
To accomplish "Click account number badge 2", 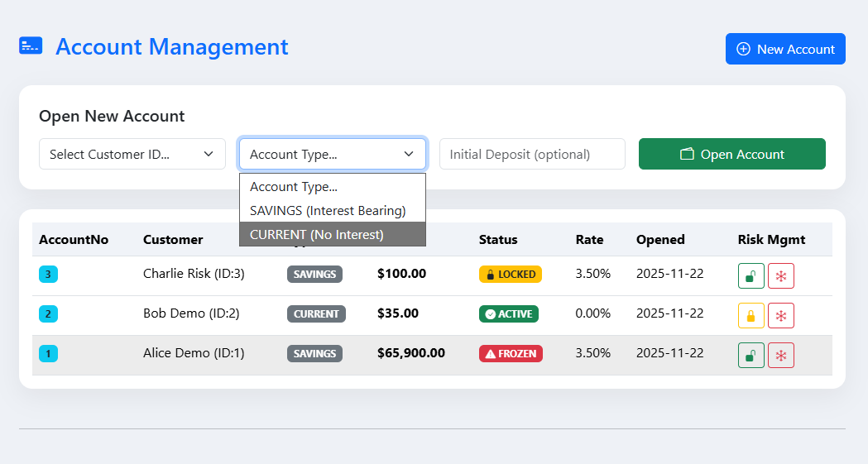I will click(x=48, y=313).
